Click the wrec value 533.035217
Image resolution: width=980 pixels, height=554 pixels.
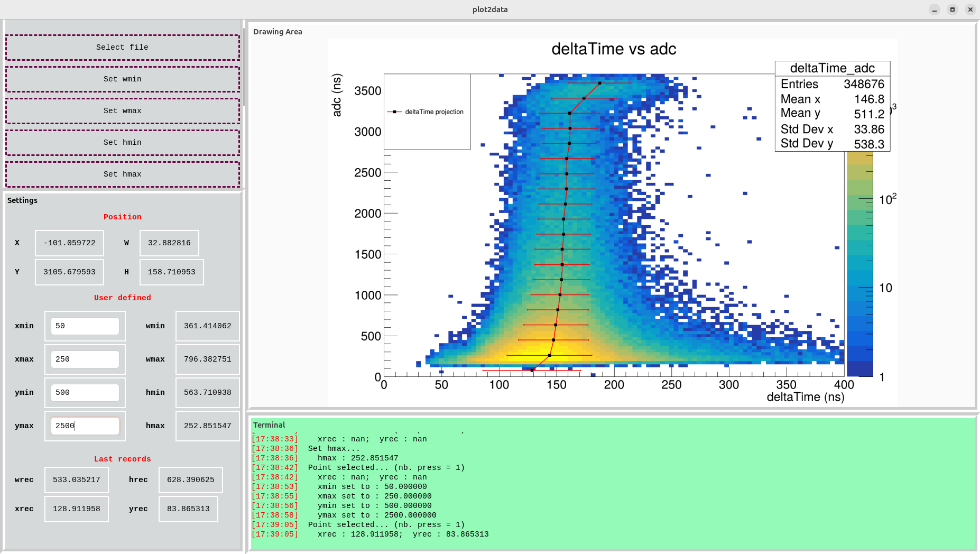(77, 480)
